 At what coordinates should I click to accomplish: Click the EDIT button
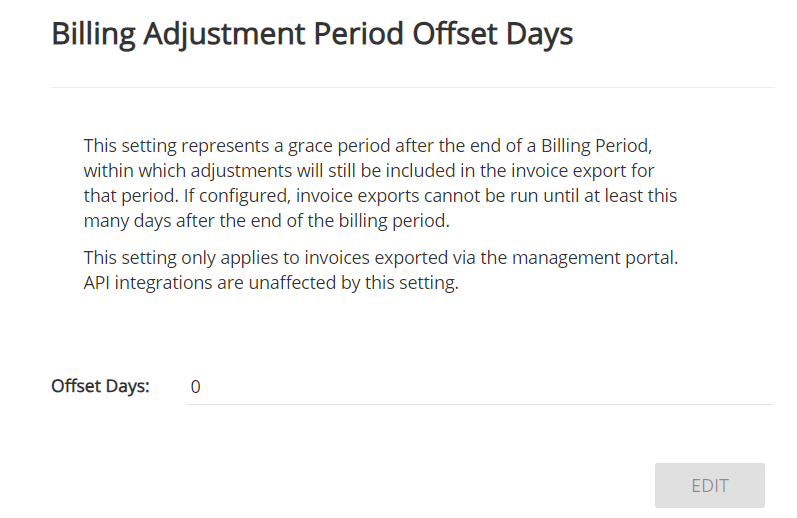point(710,486)
